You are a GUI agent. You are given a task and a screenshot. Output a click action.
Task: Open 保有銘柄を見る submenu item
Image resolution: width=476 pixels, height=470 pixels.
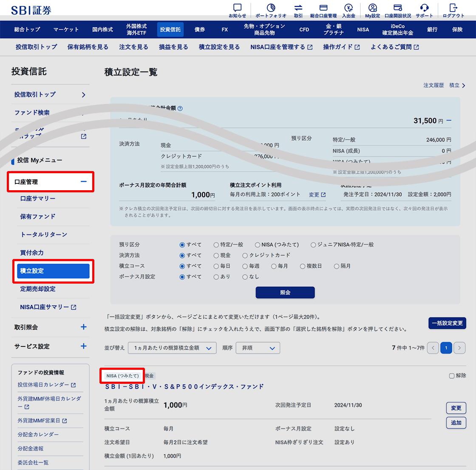[88, 47]
